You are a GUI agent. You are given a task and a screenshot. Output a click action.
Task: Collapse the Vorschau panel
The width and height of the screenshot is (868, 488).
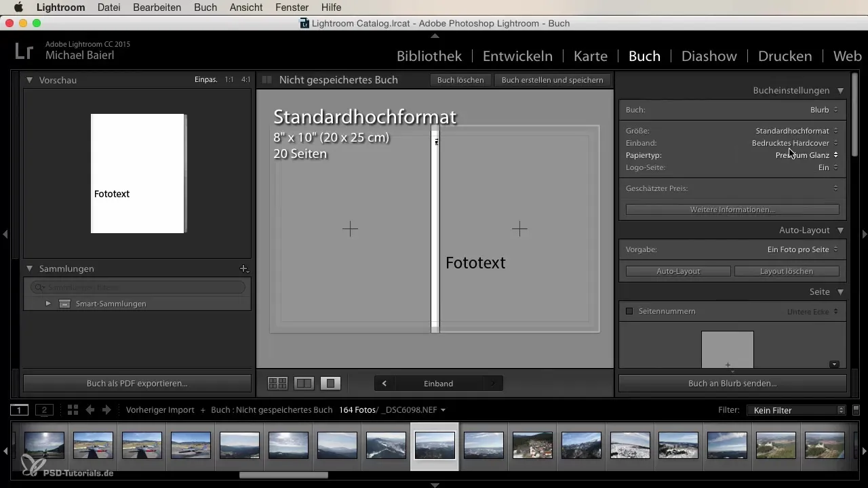pyautogui.click(x=30, y=80)
